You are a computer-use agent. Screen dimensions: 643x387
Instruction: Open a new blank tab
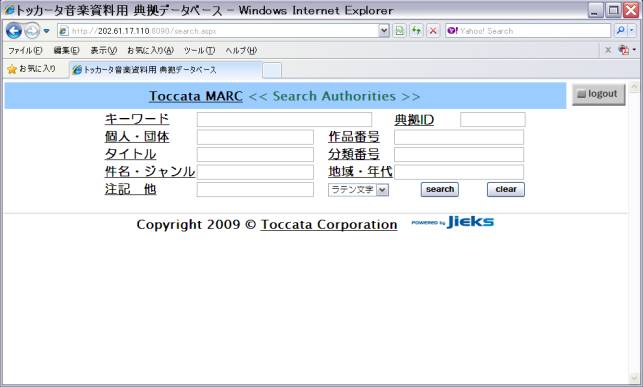click(x=271, y=70)
